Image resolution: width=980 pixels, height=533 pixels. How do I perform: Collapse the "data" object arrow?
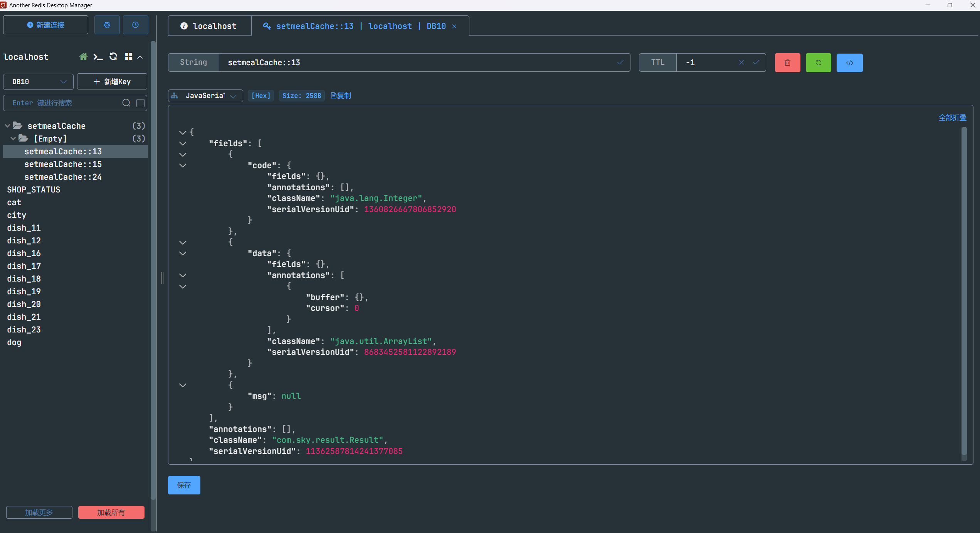point(183,253)
